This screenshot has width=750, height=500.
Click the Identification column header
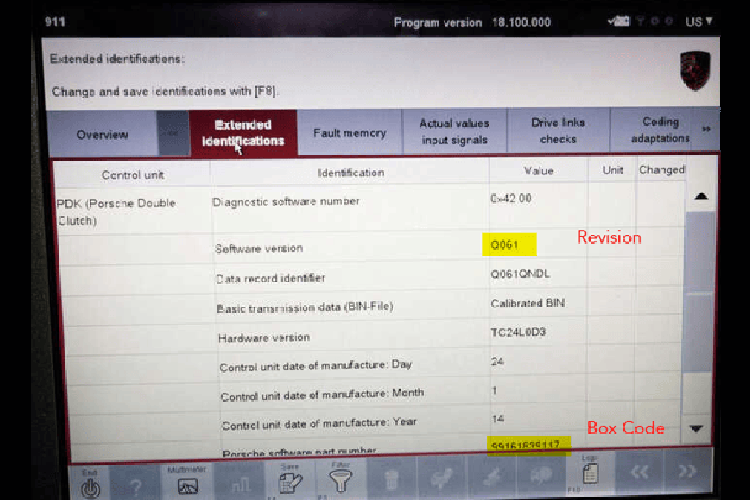pyautogui.click(x=351, y=173)
